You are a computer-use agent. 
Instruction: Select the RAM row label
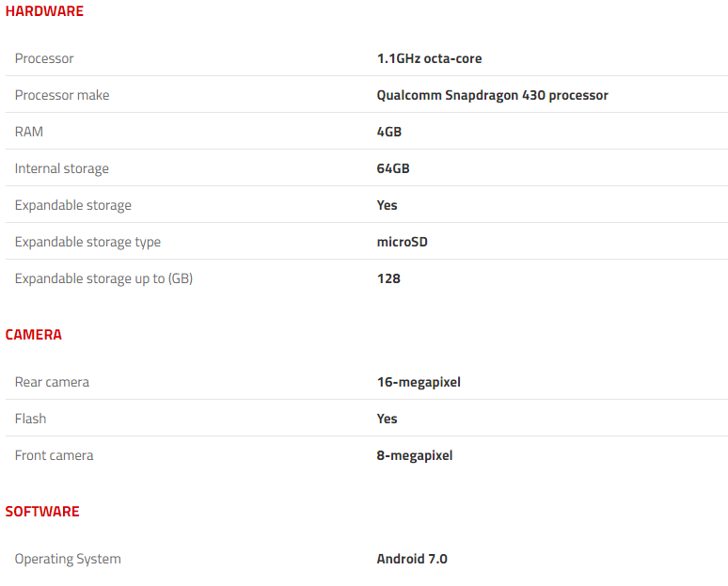coord(29,132)
